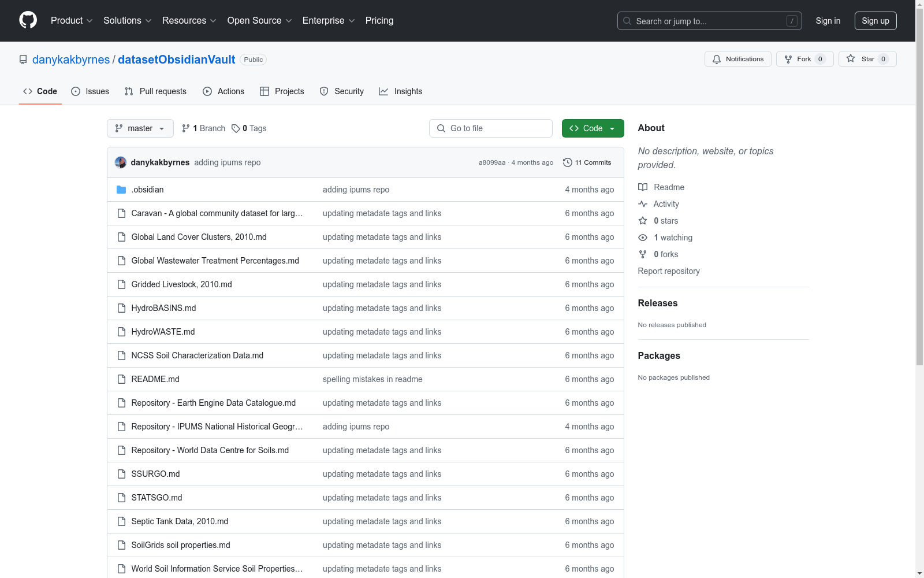The image size is (924, 578).
Task: Click the Notifications button
Action: coord(738,59)
